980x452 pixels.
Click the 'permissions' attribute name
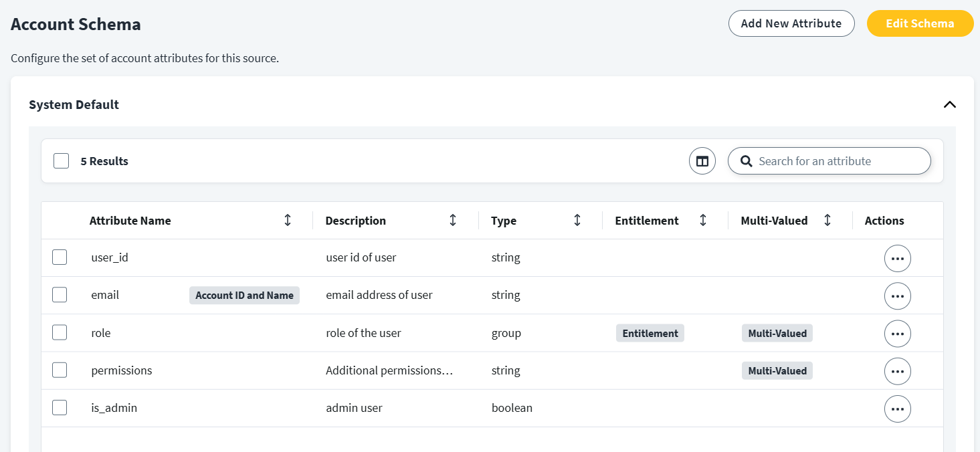click(122, 370)
